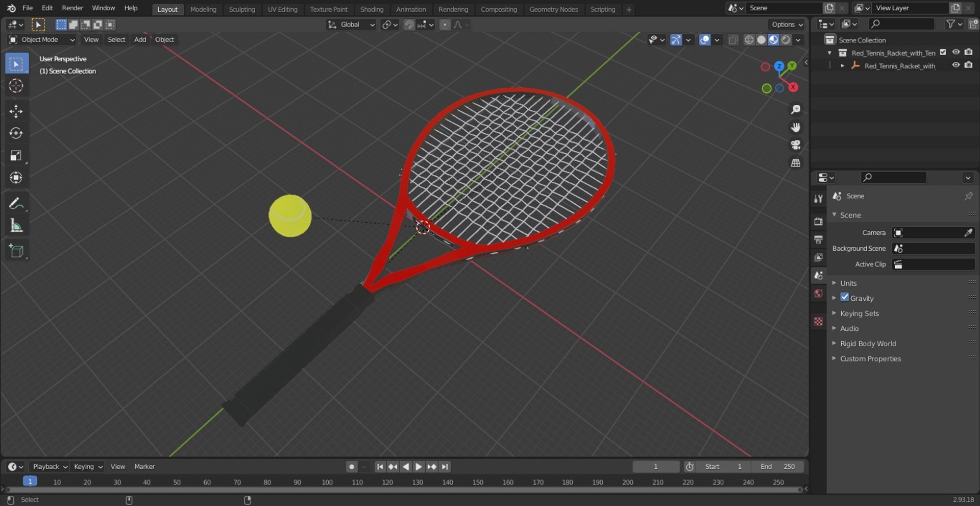Switch to the Shading workspace tab

pyautogui.click(x=372, y=9)
